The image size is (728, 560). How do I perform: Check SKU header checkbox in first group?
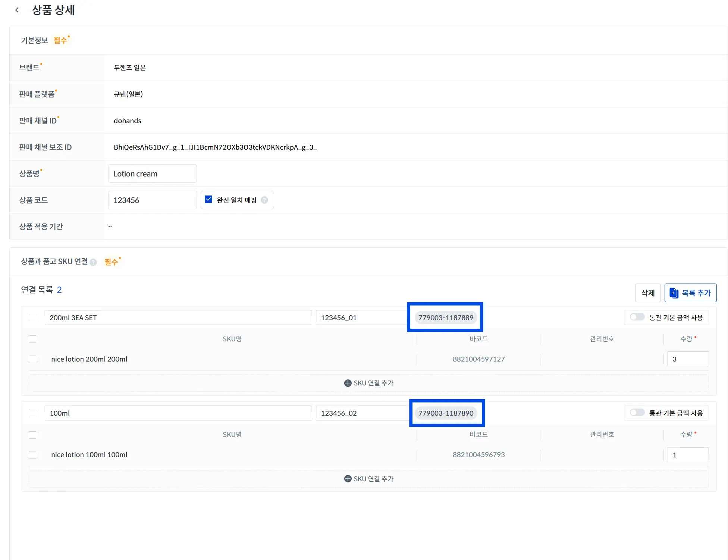tap(32, 339)
